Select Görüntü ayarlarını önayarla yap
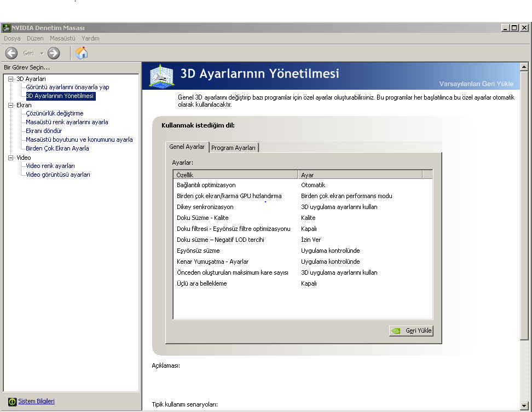 coord(67,87)
